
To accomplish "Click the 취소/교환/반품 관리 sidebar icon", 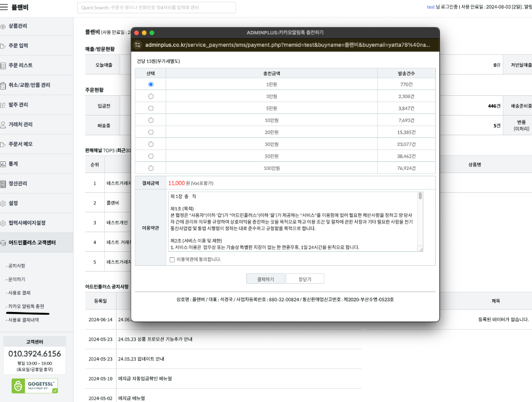I will (x=3, y=85).
